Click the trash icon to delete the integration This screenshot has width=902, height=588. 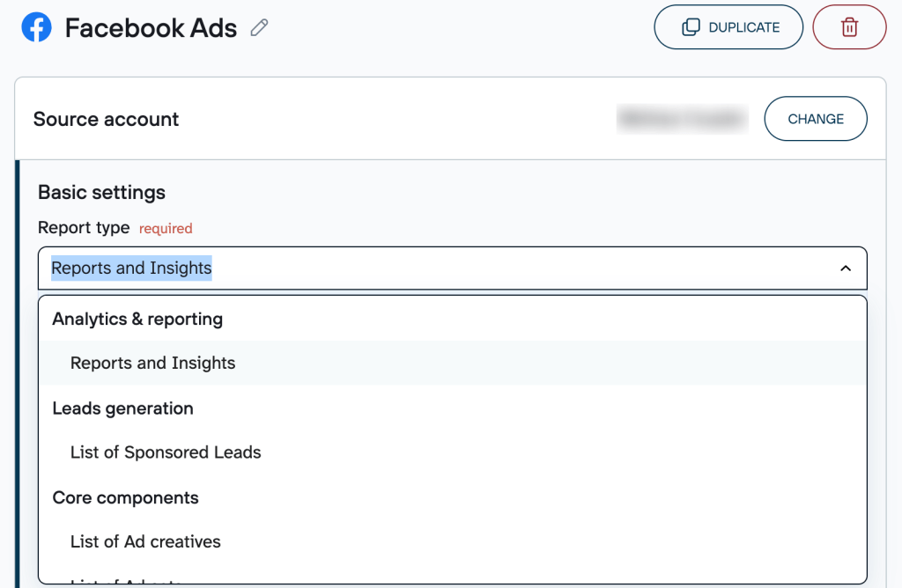tap(848, 26)
